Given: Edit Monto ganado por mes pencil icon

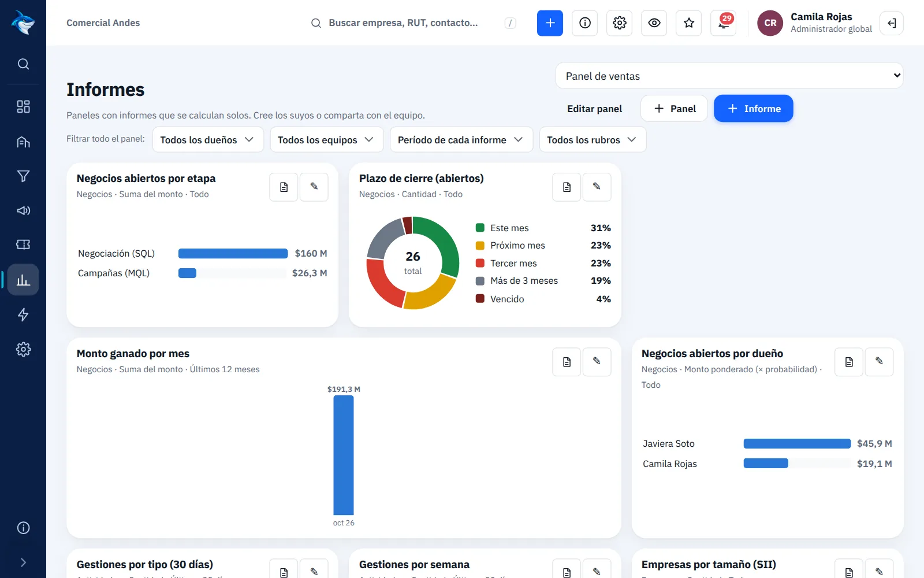Looking at the screenshot, I should tap(597, 362).
